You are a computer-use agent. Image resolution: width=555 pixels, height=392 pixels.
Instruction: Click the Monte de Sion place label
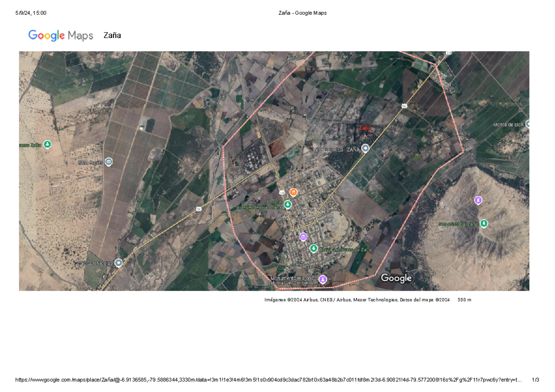(508, 124)
